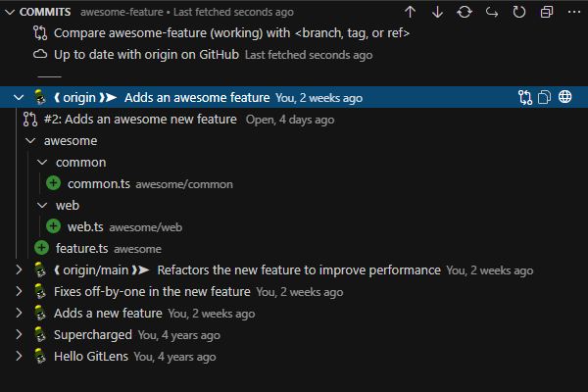The width and height of the screenshot is (588, 392).
Task: Click the Refresh circular arrow icon
Action: [x=519, y=12]
